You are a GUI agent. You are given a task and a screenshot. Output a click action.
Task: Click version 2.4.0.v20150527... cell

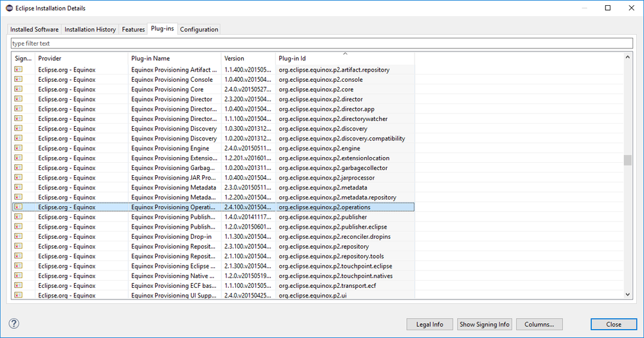tap(248, 89)
